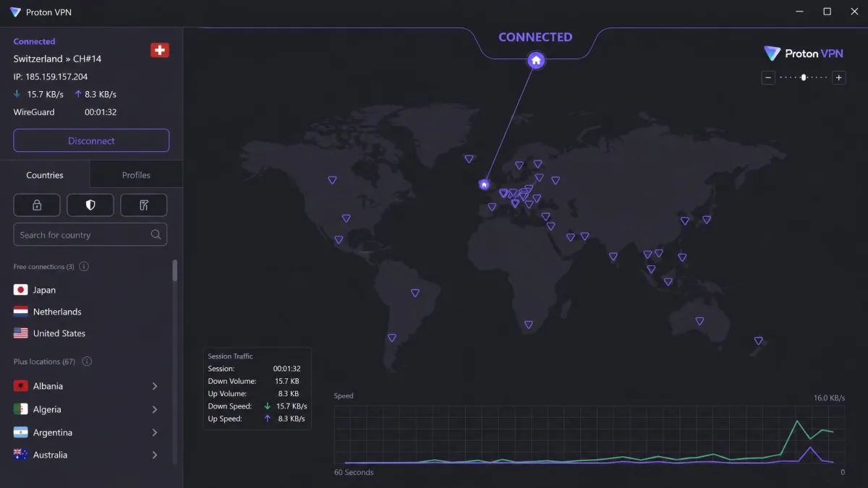
Task: Click the country list scrollbar
Action: [174, 270]
